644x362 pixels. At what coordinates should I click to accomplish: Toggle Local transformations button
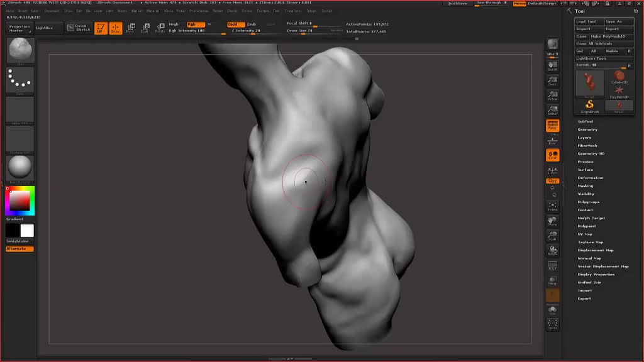[x=552, y=155]
